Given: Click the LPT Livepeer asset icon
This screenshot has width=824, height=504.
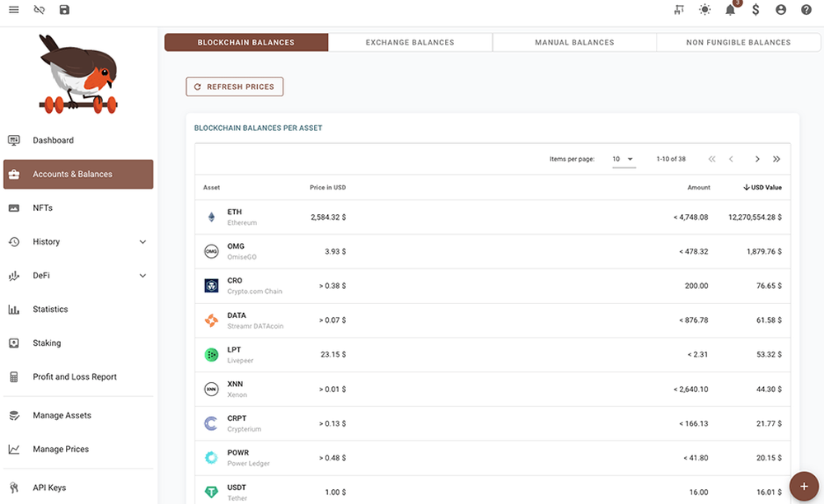Looking at the screenshot, I should click(211, 355).
